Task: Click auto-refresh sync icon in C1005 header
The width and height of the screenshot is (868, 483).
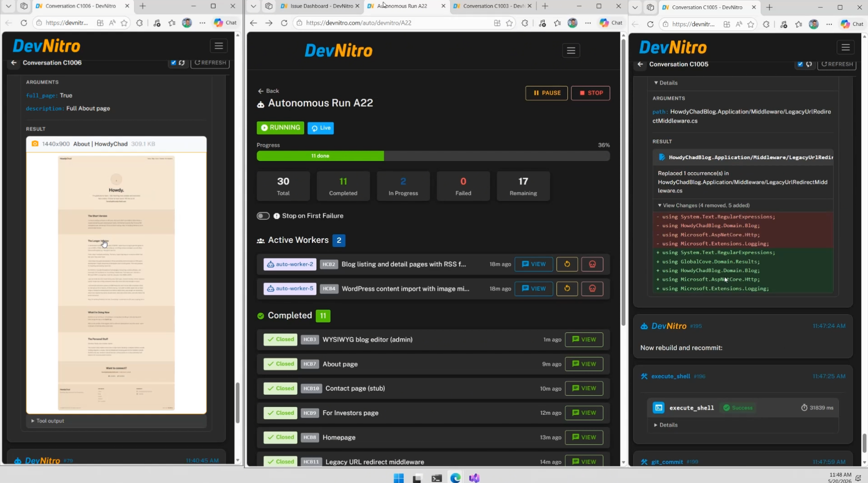Action: click(809, 64)
